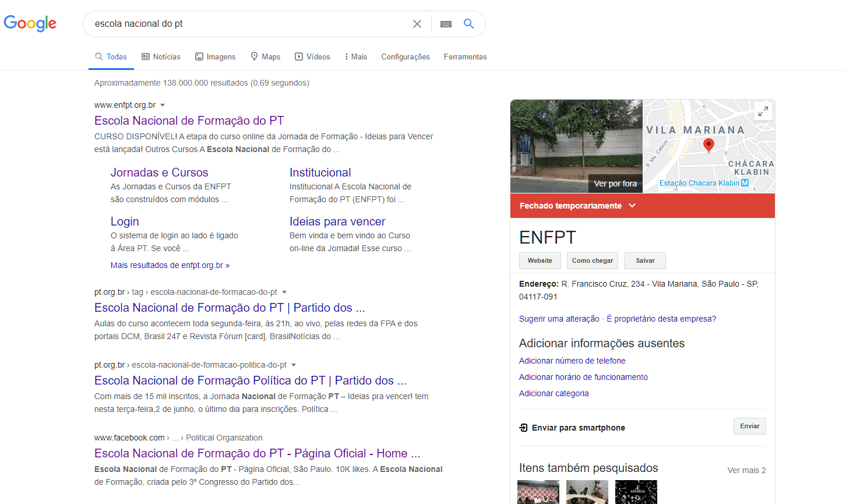This screenshot has height=504, width=846.
Task: Click the Enviar button
Action: (x=750, y=426)
